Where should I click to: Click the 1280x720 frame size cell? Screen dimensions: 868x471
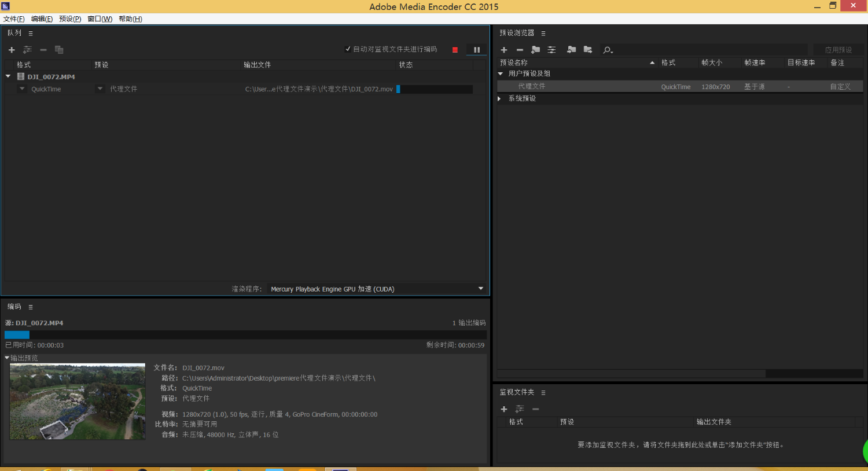[716, 87]
